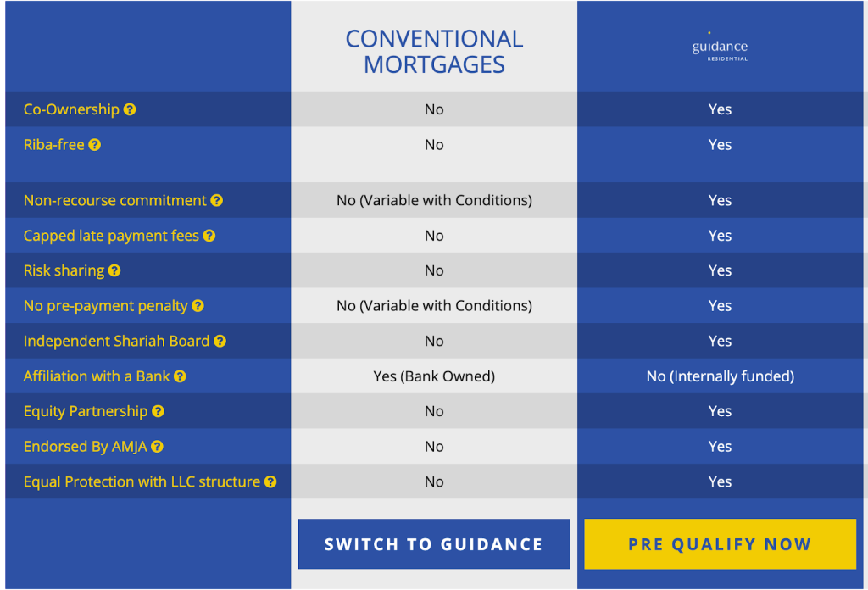Viewport: 868px width, 590px height.
Task: Click the Co-Ownership row label
Action: 71,109
